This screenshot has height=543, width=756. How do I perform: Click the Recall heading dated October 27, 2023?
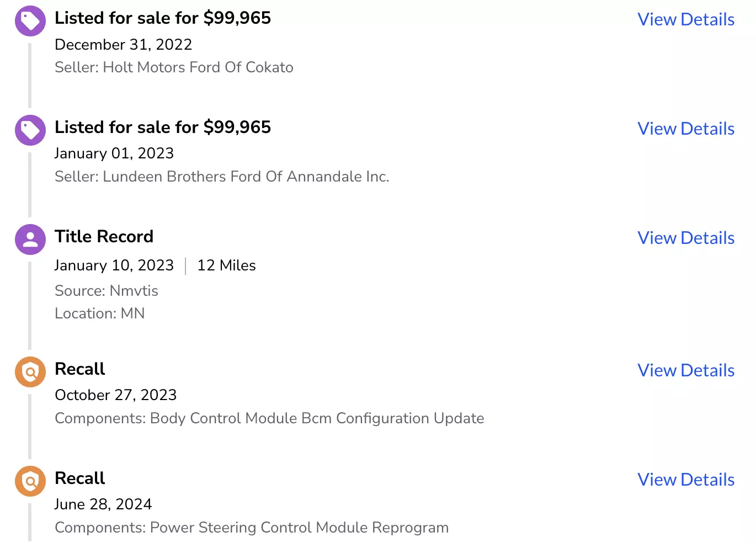80,369
